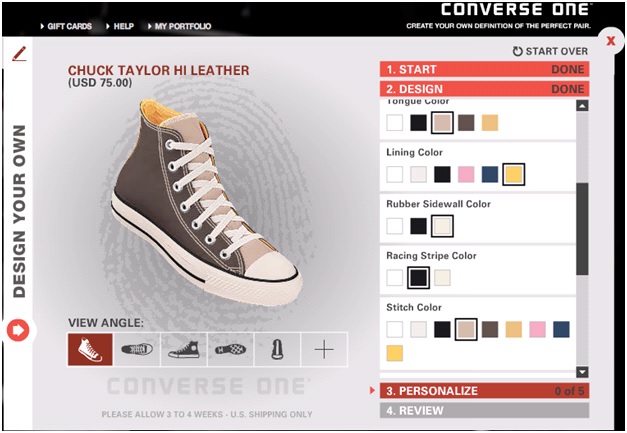Show the rear heel view of the shoe
Image resolution: width=627 pixels, height=433 pixels.
[x=277, y=350]
